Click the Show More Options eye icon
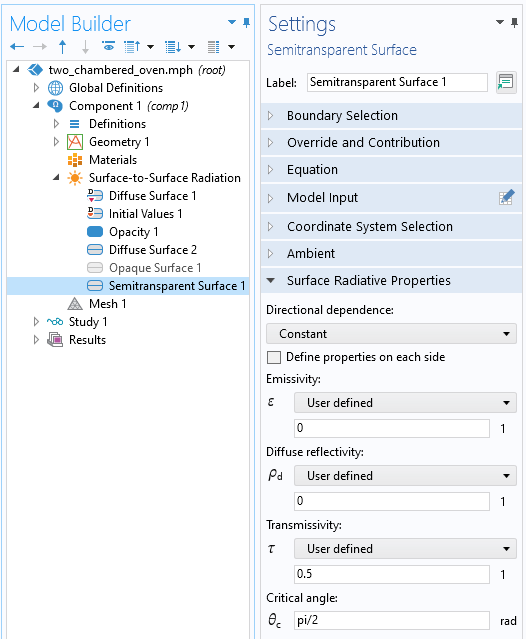526x639 pixels. [108, 47]
